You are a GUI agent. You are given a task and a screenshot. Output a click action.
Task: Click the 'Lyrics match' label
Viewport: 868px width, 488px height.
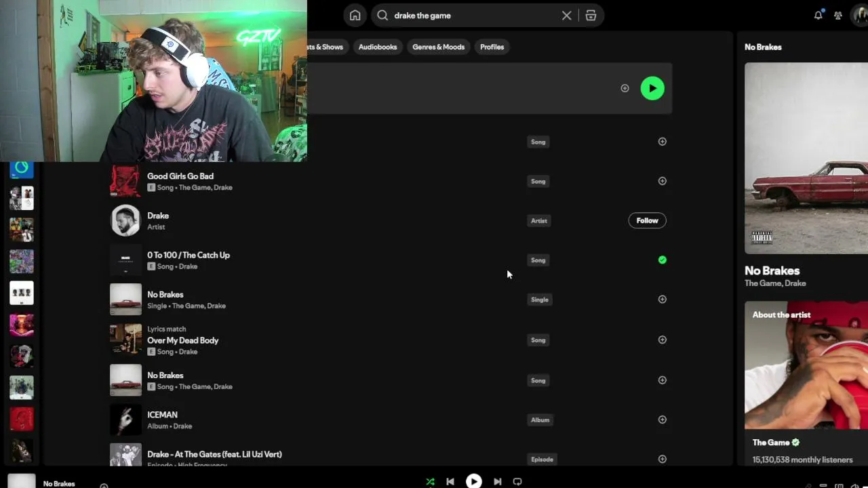click(x=167, y=329)
